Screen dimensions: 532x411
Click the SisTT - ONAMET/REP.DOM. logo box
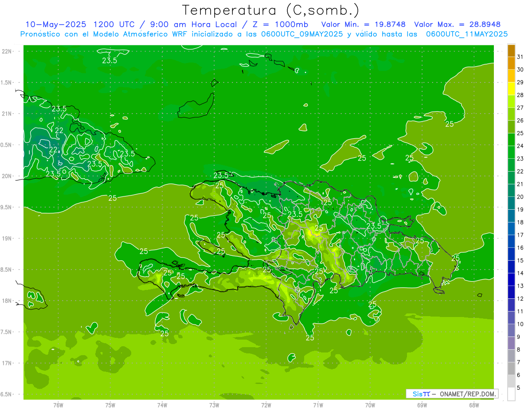click(452, 394)
